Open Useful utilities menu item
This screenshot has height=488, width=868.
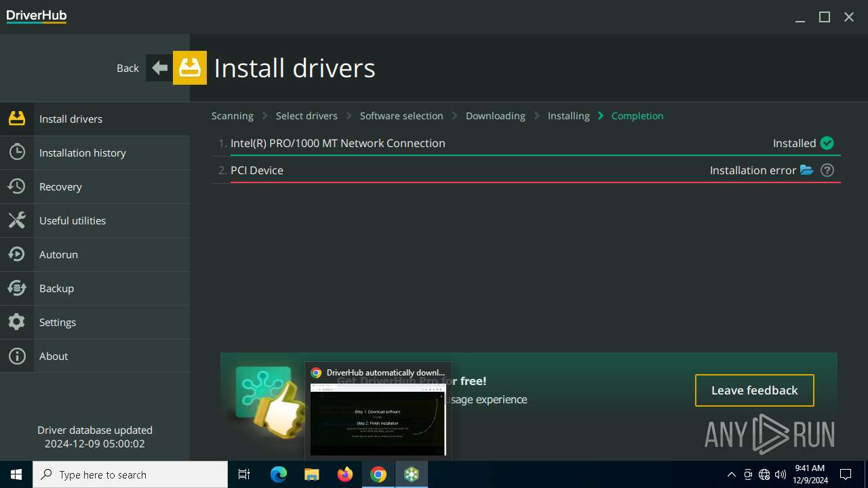click(x=95, y=220)
